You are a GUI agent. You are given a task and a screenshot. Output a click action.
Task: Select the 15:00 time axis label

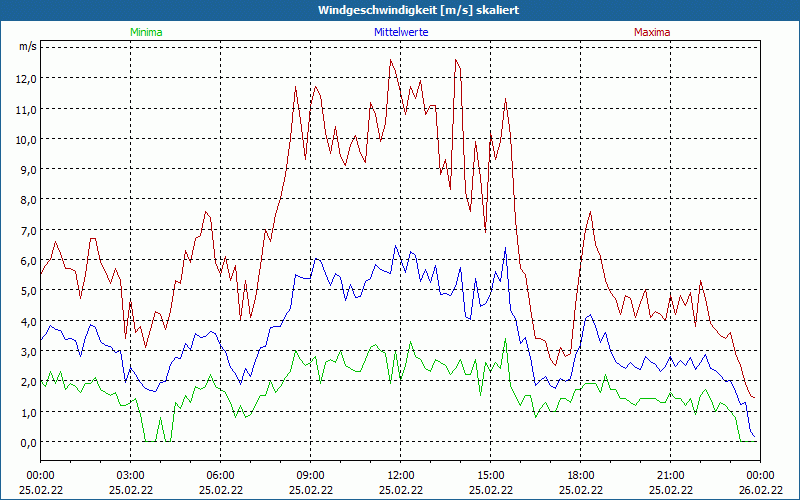click(x=491, y=475)
